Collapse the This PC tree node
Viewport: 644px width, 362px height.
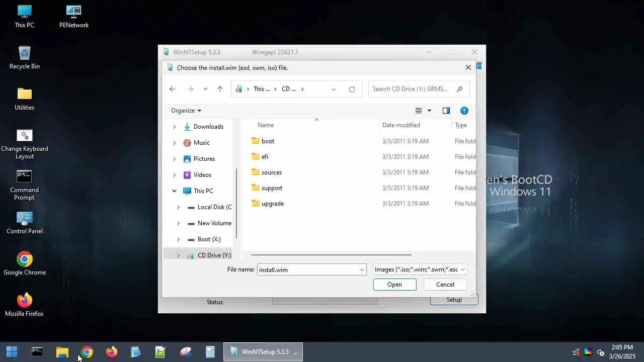175,191
